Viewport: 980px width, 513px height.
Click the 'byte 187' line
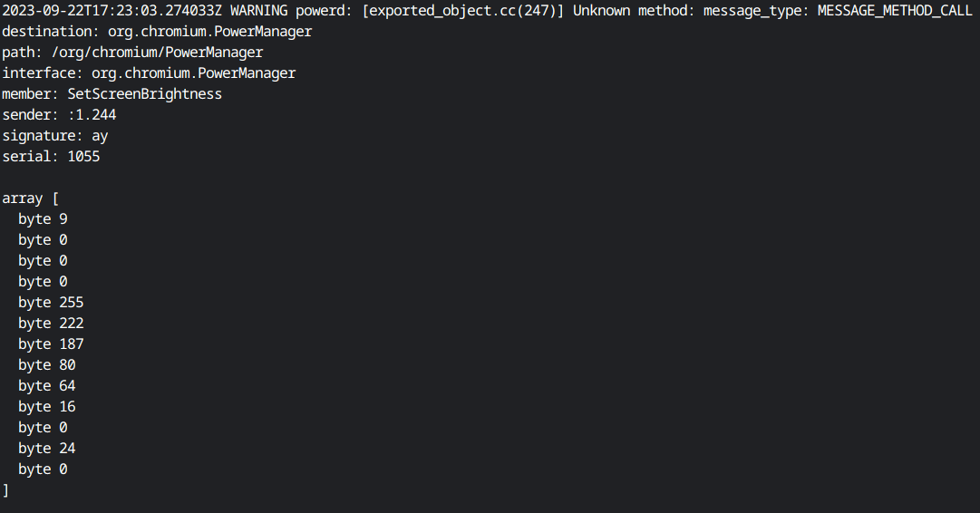(x=51, y=344)
